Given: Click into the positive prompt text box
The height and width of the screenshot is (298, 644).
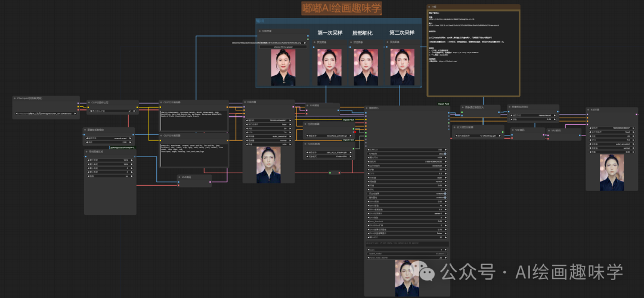Looking at the screenshot, I should point(193,121).
